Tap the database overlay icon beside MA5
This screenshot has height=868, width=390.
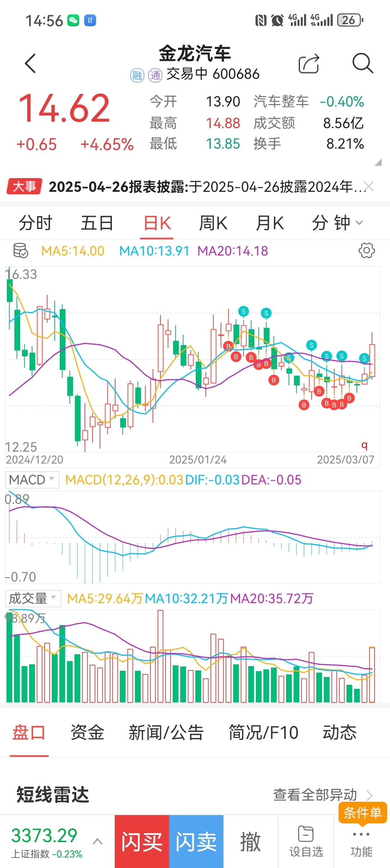pos(21,250)
